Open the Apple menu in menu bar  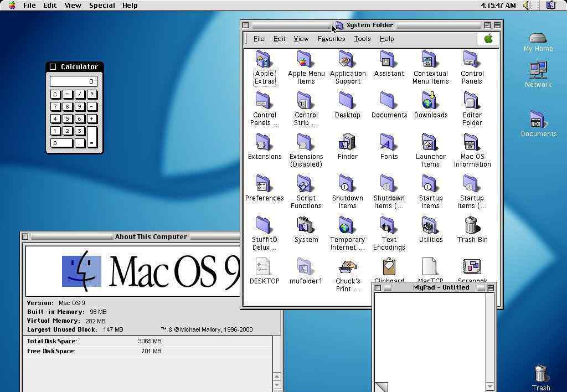(12, 5)
